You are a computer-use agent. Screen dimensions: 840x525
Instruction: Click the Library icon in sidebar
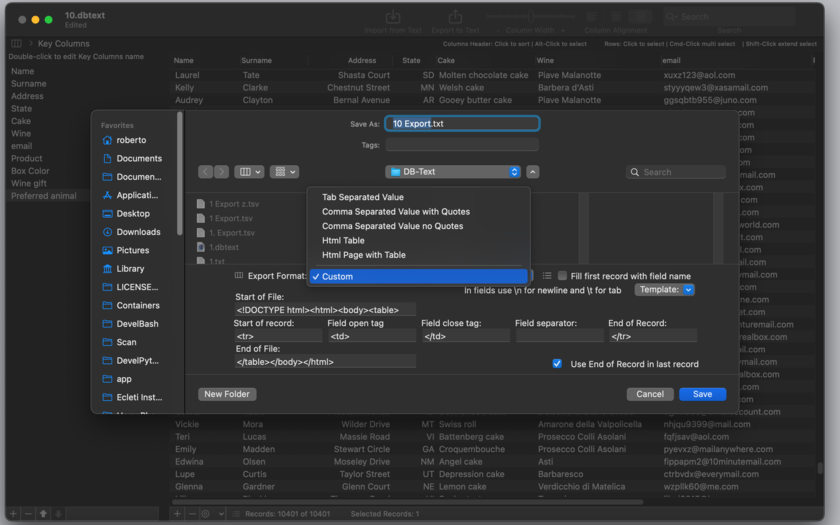(x=107, y=269)
